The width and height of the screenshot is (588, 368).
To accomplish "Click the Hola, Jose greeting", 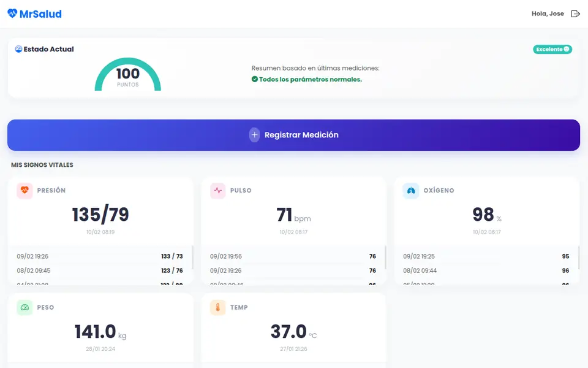I will 548,14.
